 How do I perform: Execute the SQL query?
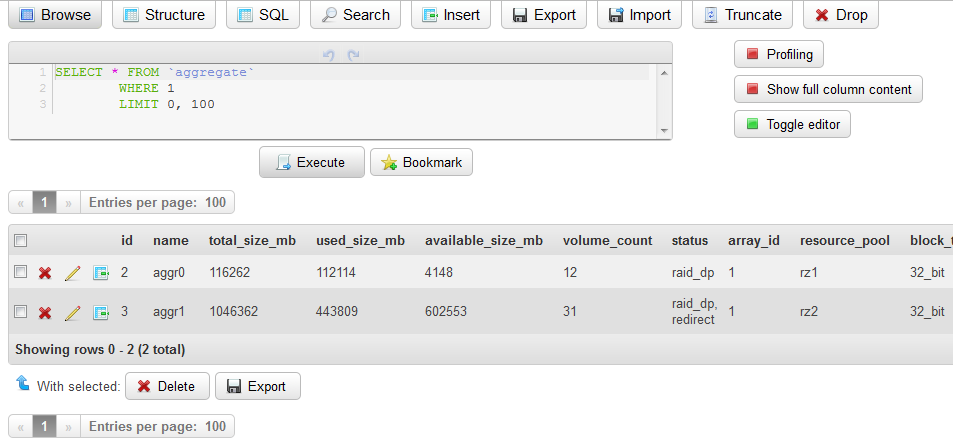[x=312, y=162]
